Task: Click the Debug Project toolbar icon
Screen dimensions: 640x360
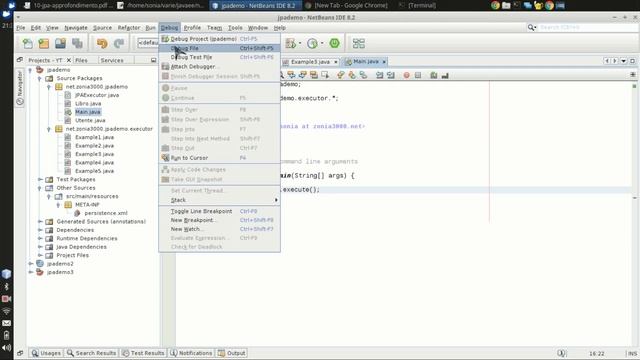Action: click(x=291, y=43)
